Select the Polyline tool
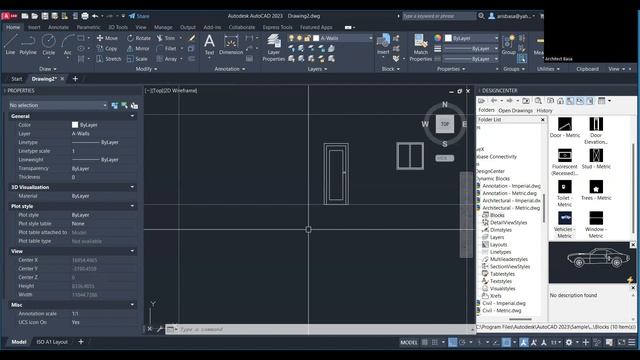 28,44
